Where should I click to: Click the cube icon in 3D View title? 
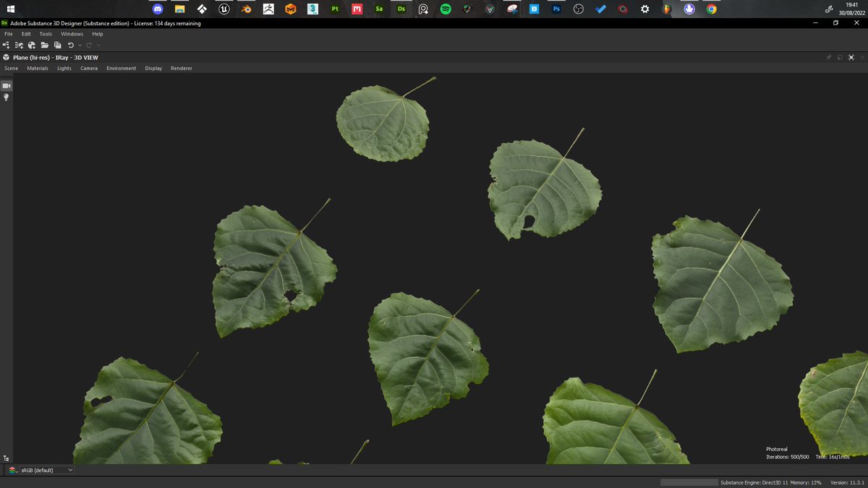(x=7, y=57)
